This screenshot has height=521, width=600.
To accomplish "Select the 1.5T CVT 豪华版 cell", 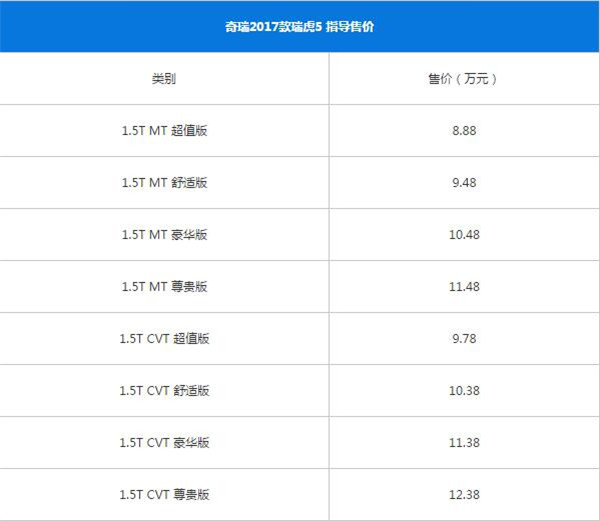I will (165, 443).
